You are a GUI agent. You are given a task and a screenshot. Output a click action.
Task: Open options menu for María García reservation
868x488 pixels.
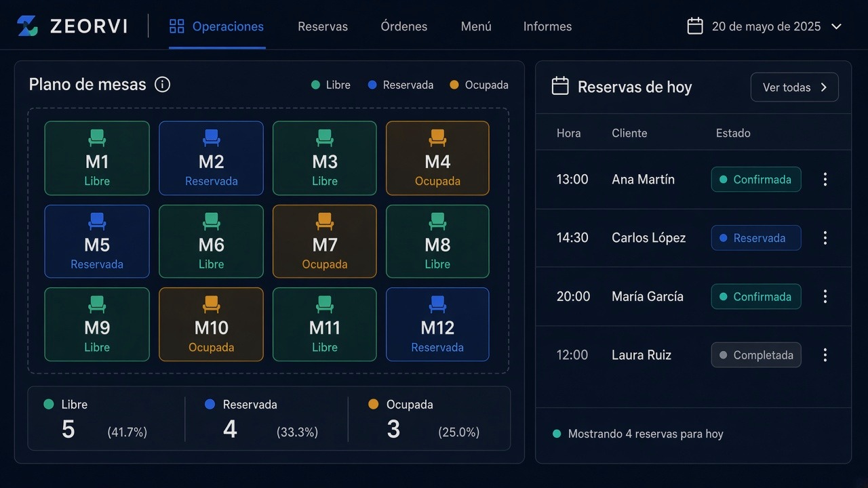coord(825,296)
